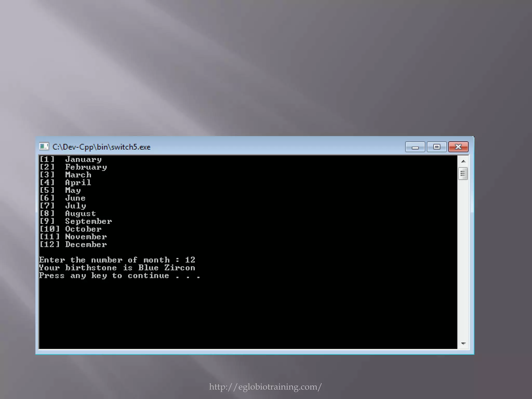The height and width of the screenshot is (399, 532).
Task: Click the C:\Dev-Cpp\bin\switch5.exe title text
Action: pos(101,147)
